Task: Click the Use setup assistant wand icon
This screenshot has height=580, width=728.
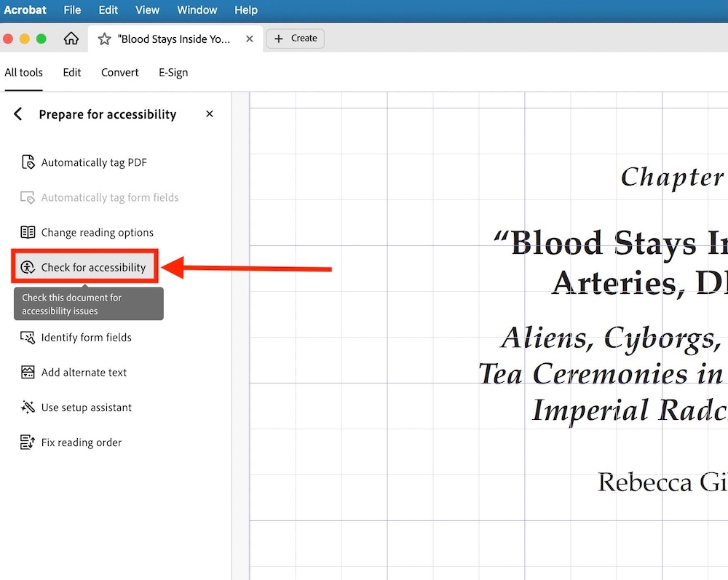Action: click(28, 408)
